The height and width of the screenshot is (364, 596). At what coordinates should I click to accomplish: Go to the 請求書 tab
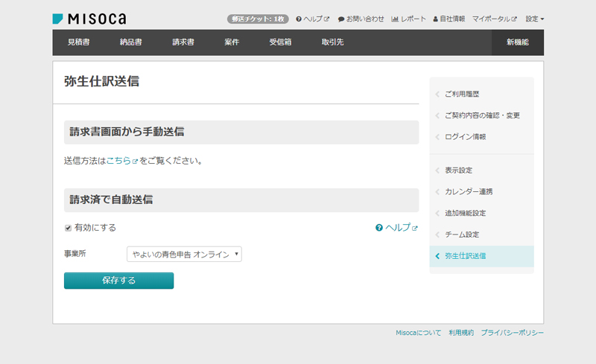coord(183,42)
